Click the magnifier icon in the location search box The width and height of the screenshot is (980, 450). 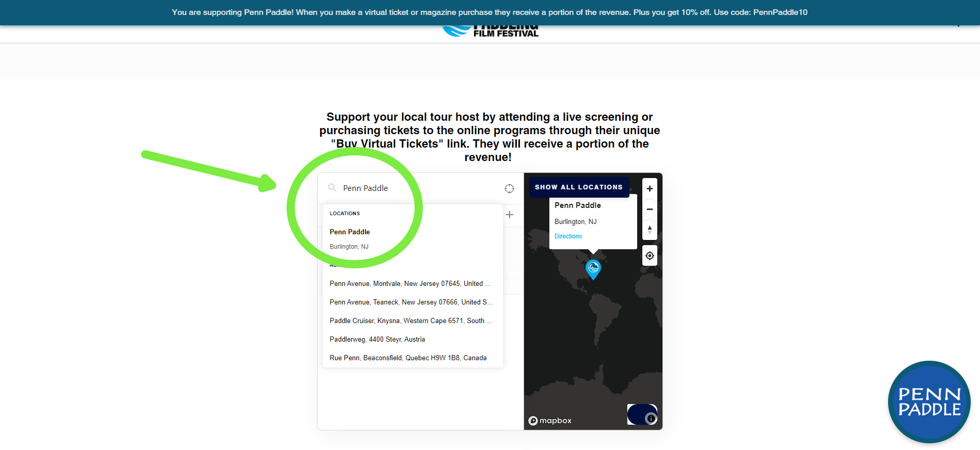(332, 187)
